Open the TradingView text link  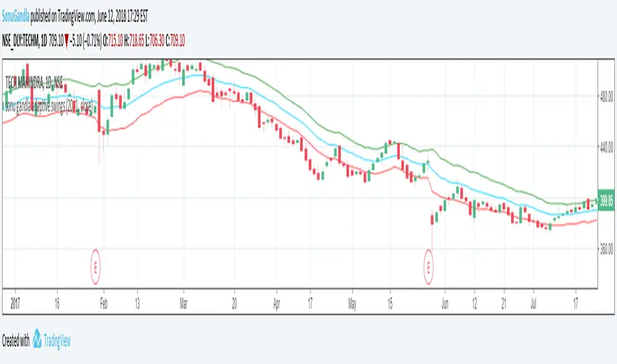click(57, 340)
